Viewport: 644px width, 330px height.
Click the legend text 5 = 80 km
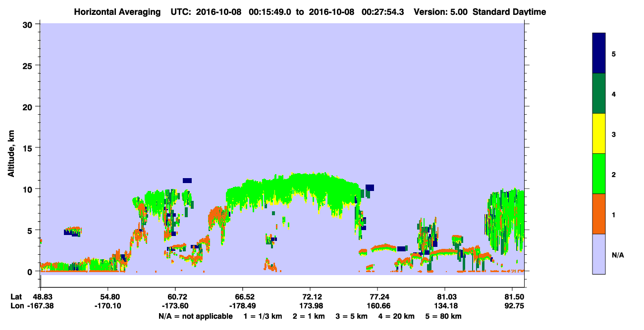443,316
